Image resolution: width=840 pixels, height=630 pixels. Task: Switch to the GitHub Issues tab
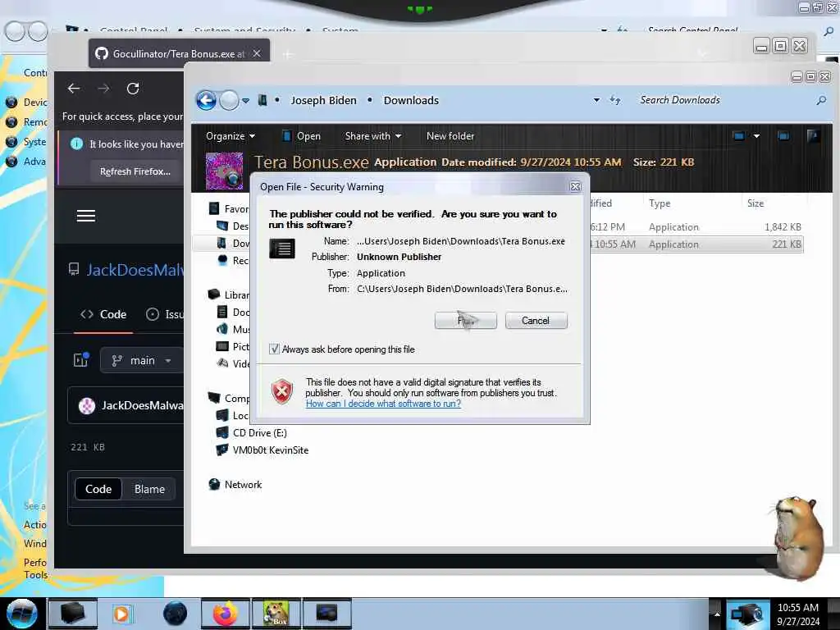[x=165, y=314]
